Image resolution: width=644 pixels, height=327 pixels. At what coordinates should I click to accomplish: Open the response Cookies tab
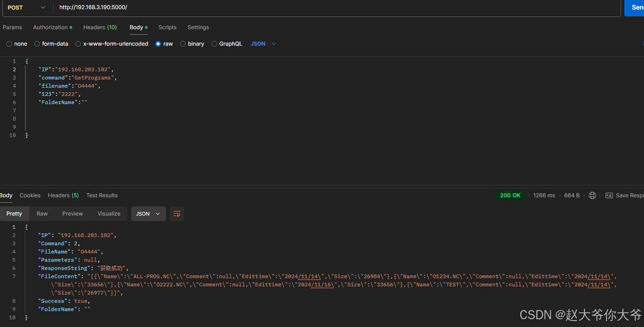tap(30, 195)
